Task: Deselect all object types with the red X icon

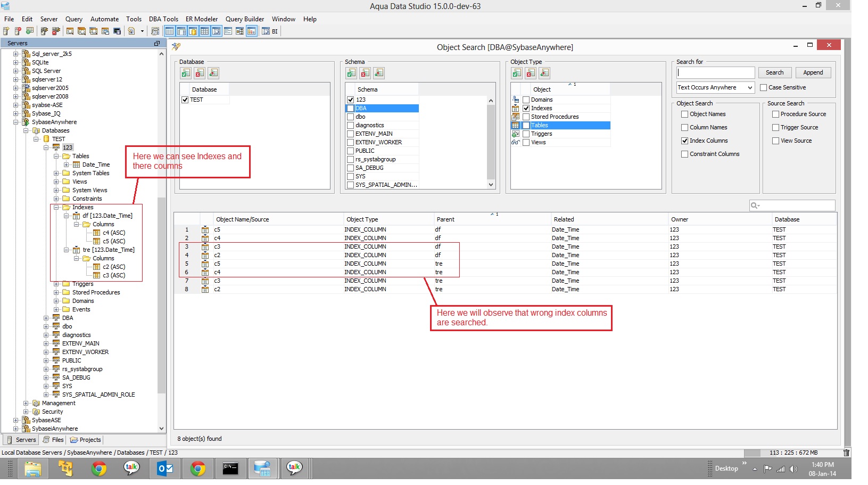Action: tap(531, 73)
